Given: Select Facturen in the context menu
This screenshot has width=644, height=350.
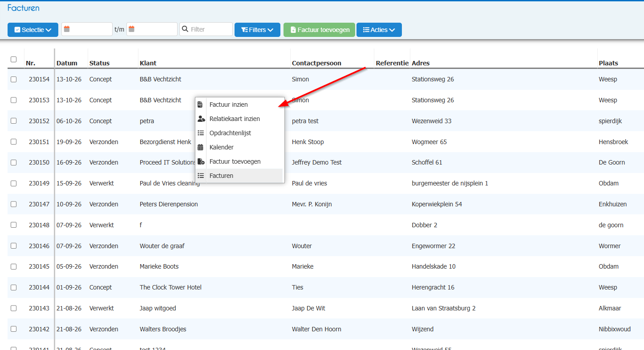Looking at the screenshot, I should [240, 176].
